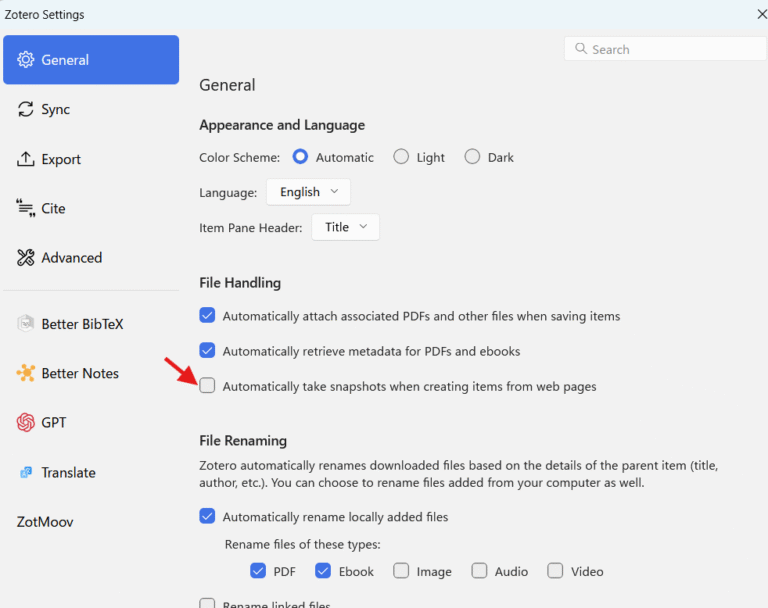Open the Language dropdown
Image resolution: width=768 pixels, height=608 pixels.
pos(308,192)
